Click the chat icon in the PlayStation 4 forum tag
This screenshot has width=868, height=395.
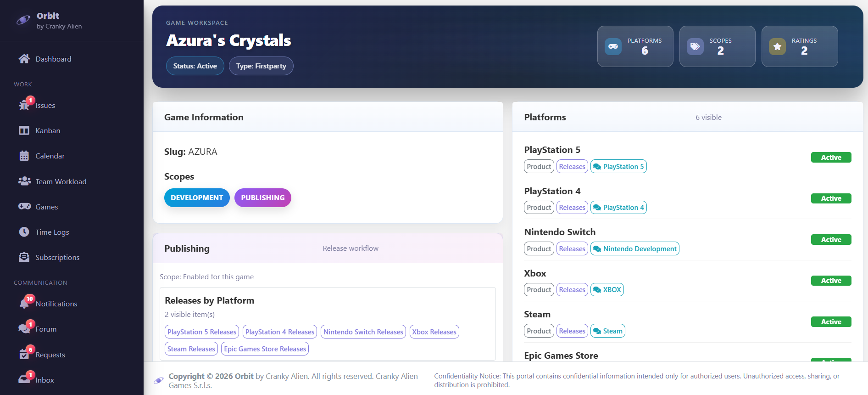[597, 208]
